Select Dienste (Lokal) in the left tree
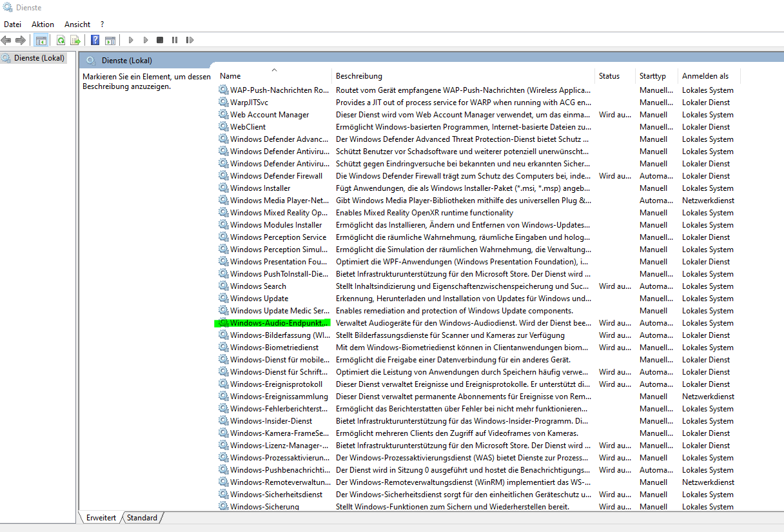The height and width of the screenshot is (532, 784). pyautogui.click(x=39, y=58)
